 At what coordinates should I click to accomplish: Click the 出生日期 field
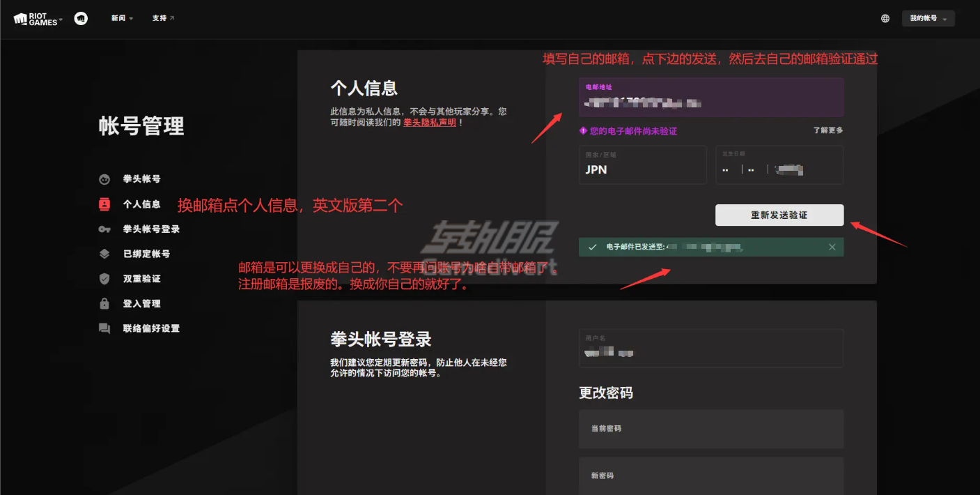(x=779, y=165)
